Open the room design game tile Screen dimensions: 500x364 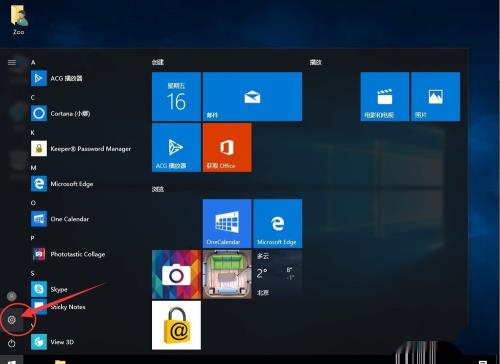click(227, 274)
